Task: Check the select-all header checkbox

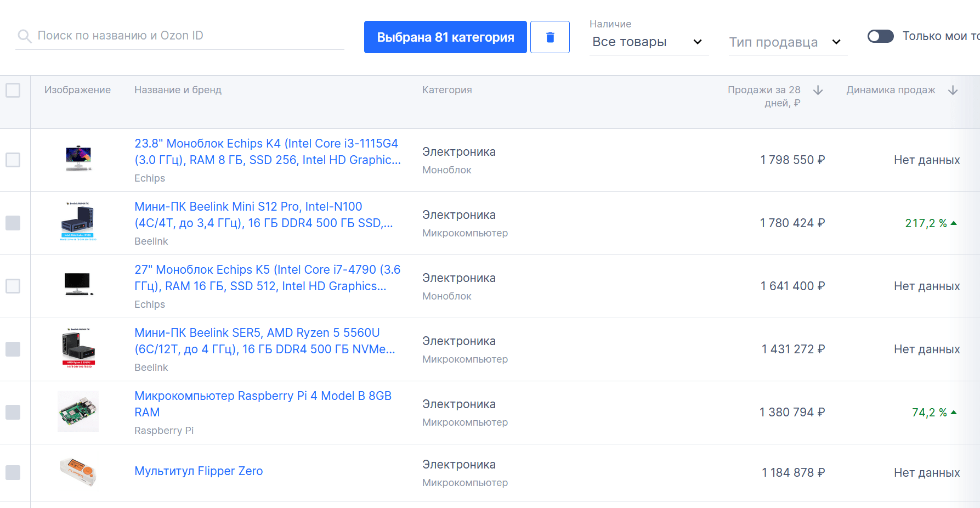Action: point(13,91)
